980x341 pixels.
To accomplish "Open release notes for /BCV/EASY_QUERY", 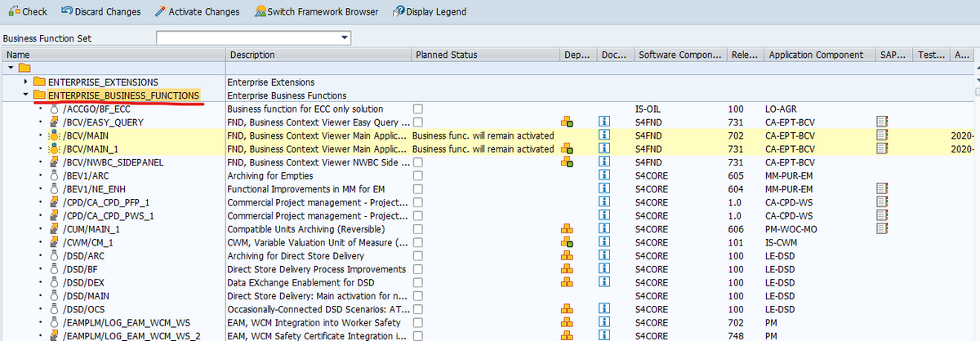I will click(x=882, y=122).
